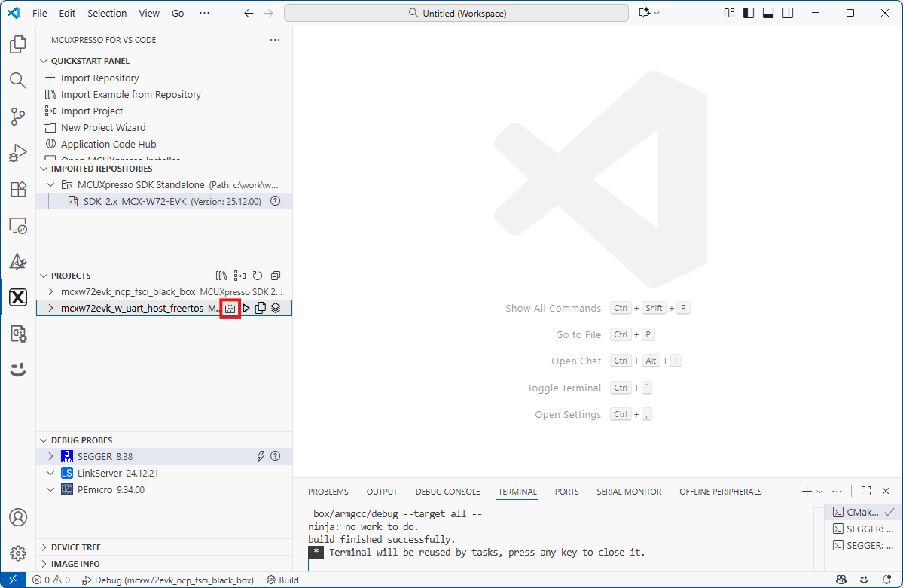This screenshot has height=588, width=903.
Task: Switch to the SERIAL MONITOR tab
Action: 629,492
